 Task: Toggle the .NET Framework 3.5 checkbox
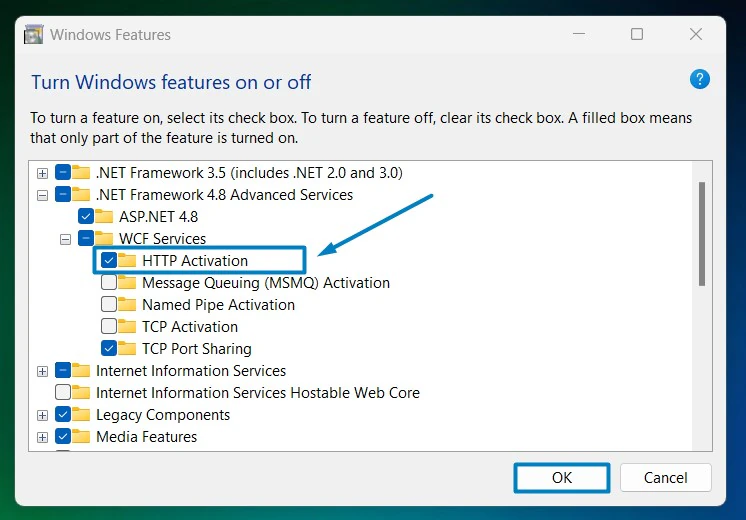[x=63, y=172]
